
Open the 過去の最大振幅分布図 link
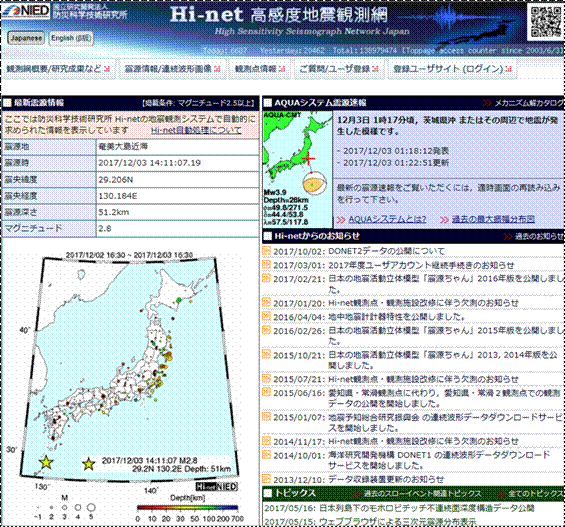(493, 219)
